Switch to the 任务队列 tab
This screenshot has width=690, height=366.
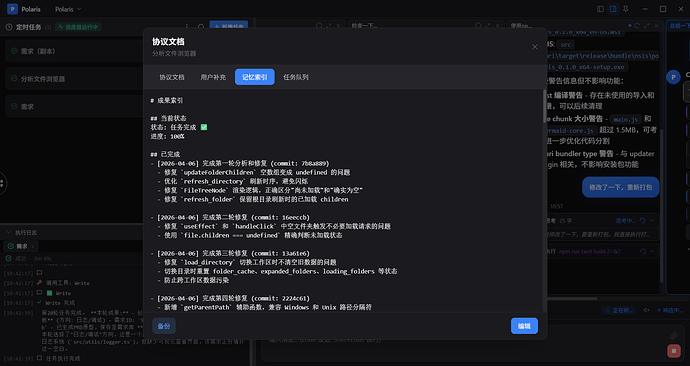(x=296, y=77)
